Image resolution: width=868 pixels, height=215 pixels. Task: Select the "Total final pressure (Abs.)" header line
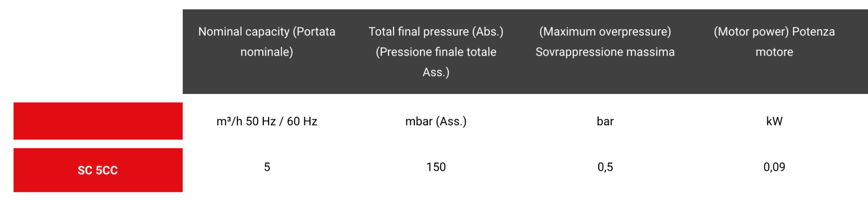436,32
